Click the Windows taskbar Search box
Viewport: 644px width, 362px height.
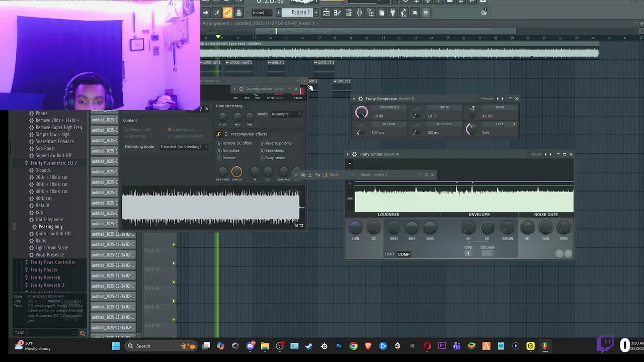click(161, 346)
